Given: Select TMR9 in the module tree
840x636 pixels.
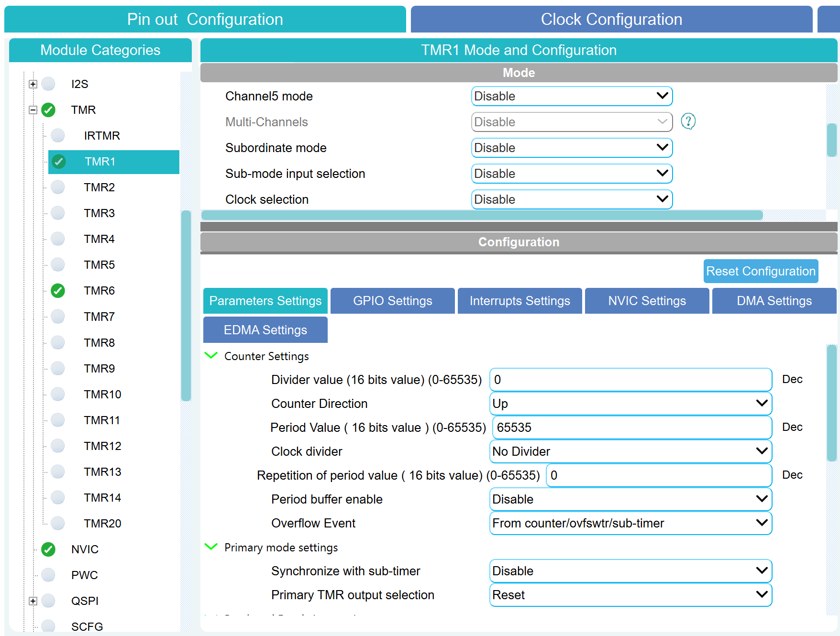Looking at the screenshot, I should click(99, 369).
